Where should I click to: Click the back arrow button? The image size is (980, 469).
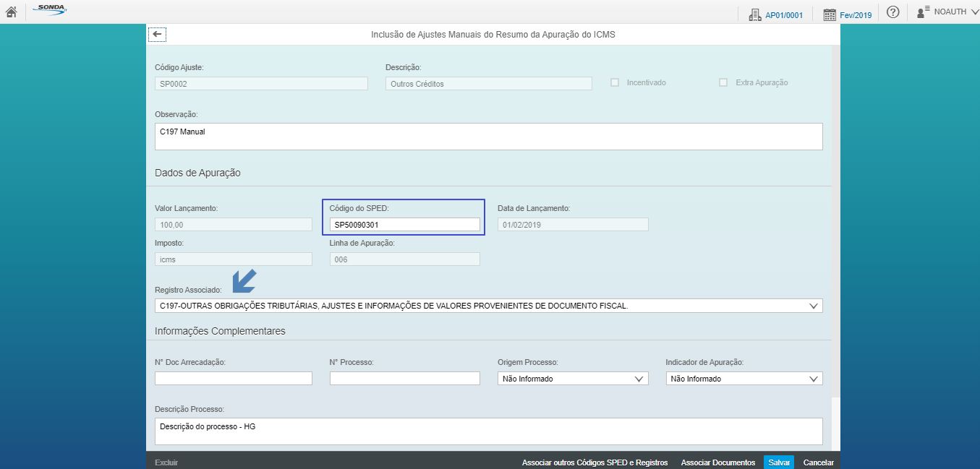pyautogui.click(x=157, y=34)
